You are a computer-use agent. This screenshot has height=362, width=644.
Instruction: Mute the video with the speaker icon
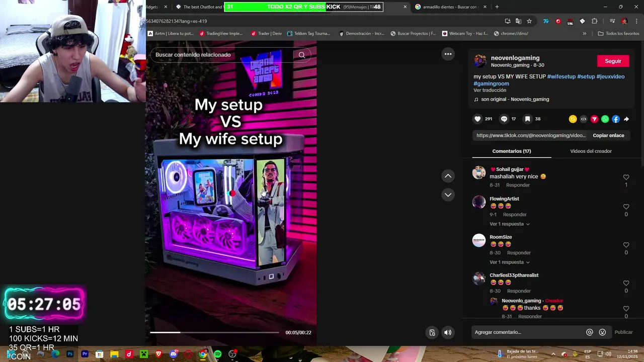(x=447, y=332)
